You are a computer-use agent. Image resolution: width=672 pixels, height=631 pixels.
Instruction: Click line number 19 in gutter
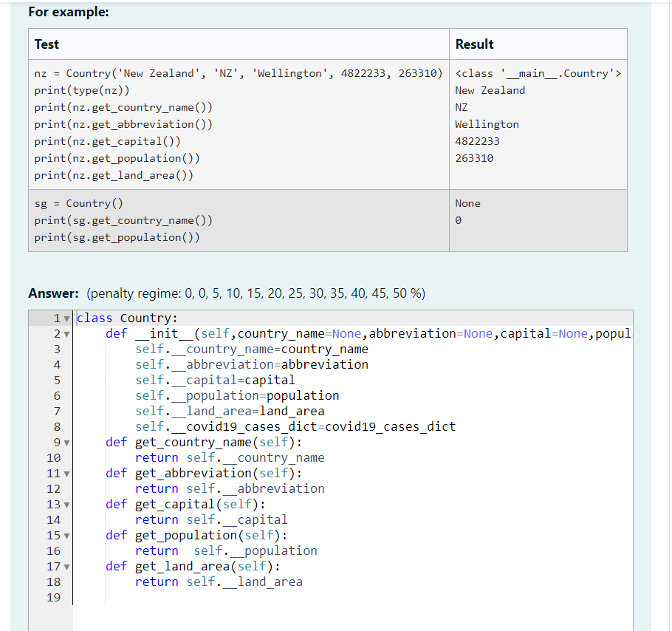(x=53, y=597)
